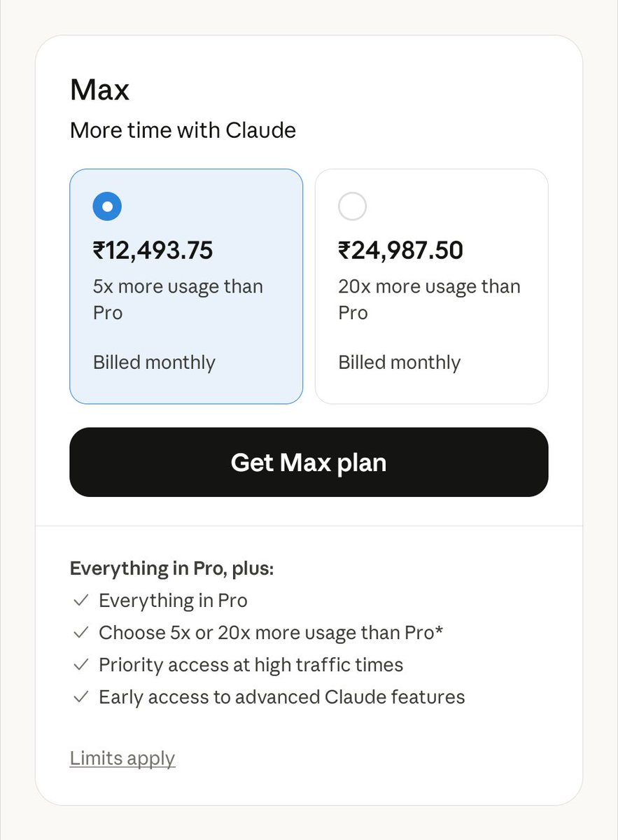Click Priority access at high traffic times
Viewport: 618px width, 840px height.
tap(251, 665)
